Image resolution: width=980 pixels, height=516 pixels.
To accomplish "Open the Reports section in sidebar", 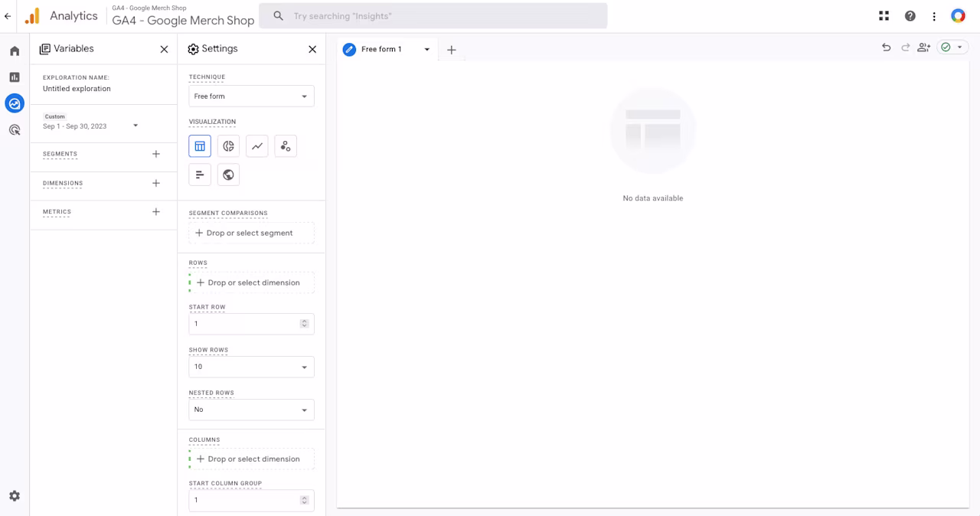I will tap(15, 77).
